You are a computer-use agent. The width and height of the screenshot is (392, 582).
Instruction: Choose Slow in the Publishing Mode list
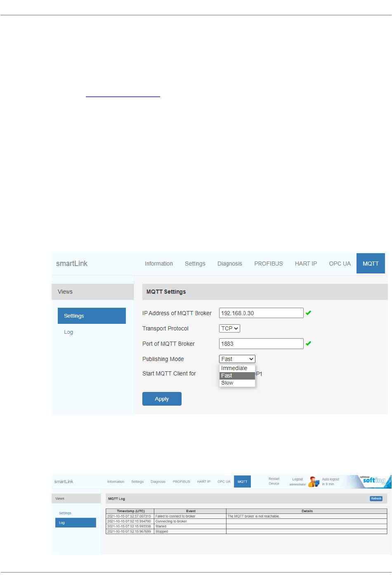tap(227, 383)
